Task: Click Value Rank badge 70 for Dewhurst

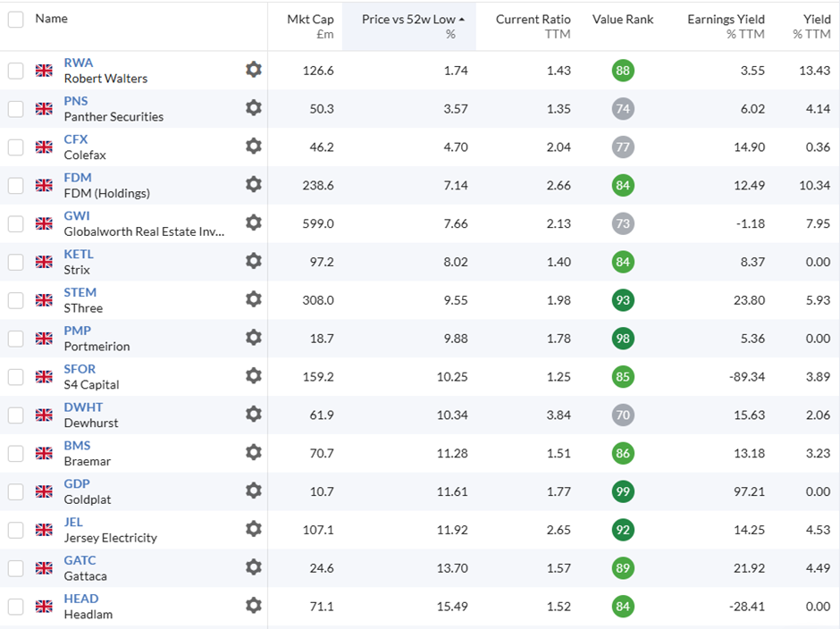Action: 623,415
